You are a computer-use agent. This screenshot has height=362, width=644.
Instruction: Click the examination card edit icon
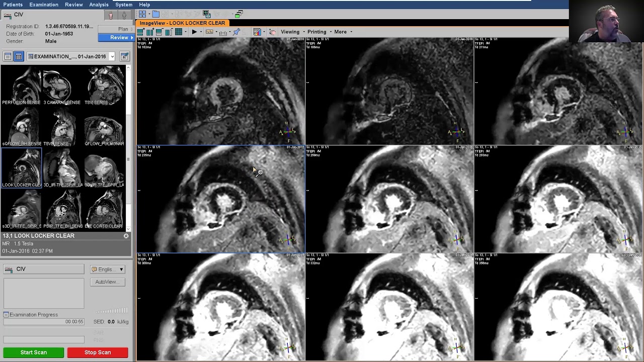click(x=124, y=56)
